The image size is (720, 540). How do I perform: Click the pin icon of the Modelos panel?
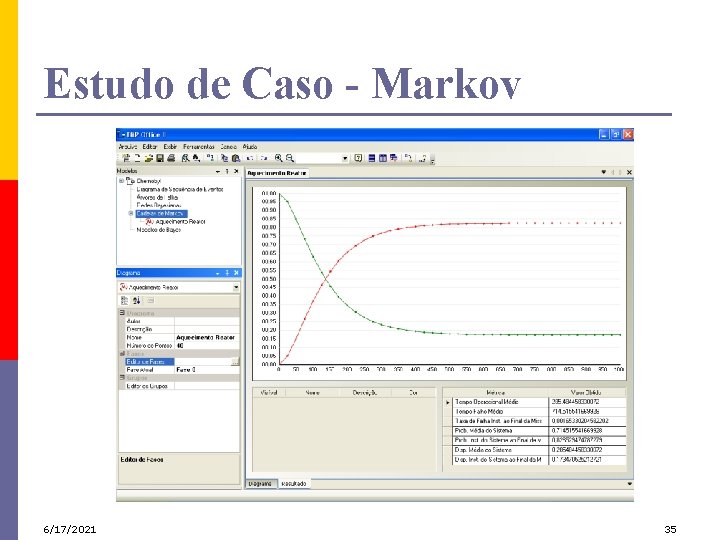coord(227,171)
